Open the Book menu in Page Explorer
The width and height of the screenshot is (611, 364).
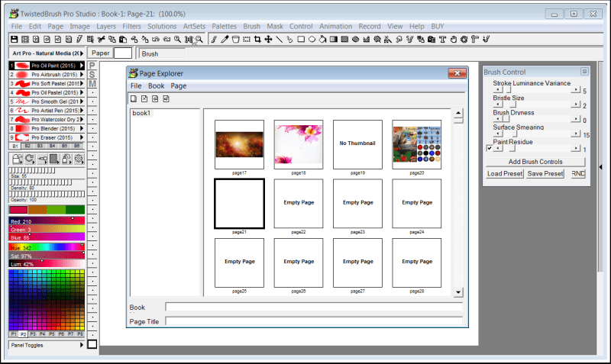tap(156, 85)
